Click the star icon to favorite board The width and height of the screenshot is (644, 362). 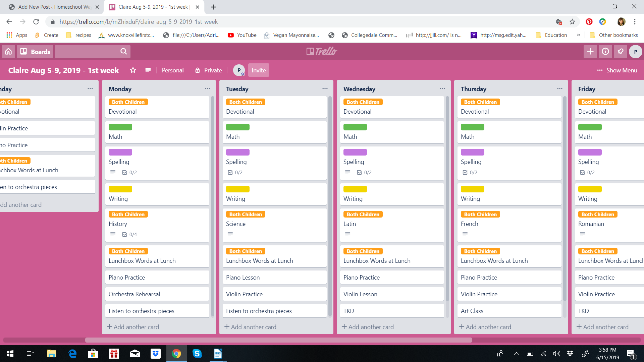pos(133,70)
